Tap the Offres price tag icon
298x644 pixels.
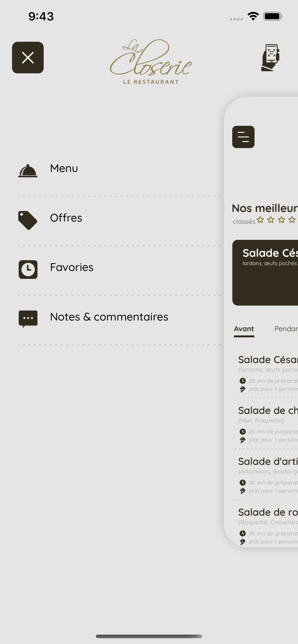(28, 220)
